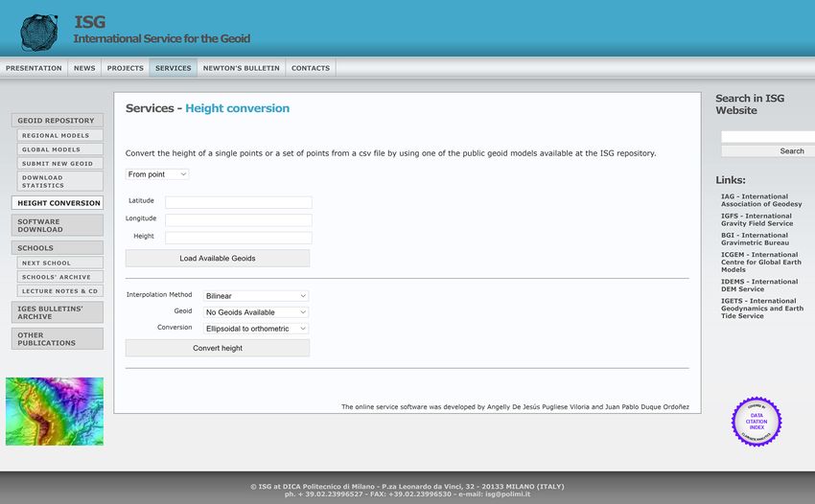Open Download Statistics page
The height and width of the screenshot is (504, 815).
(60, 181)
